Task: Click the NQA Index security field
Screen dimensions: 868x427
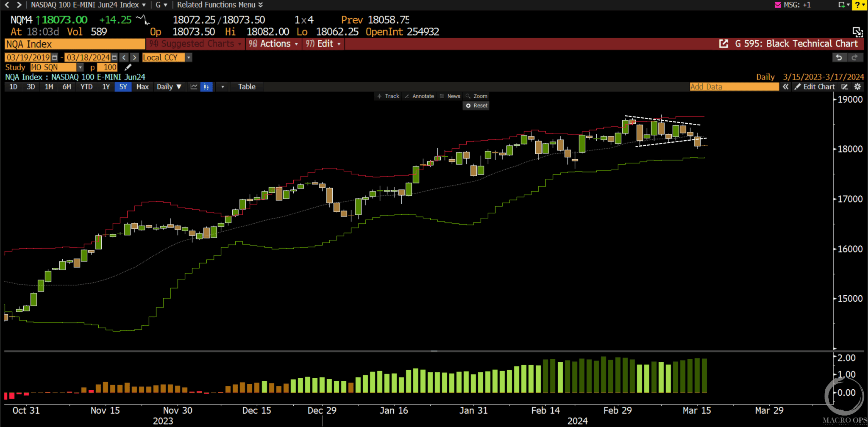Action: coord(75,44)
